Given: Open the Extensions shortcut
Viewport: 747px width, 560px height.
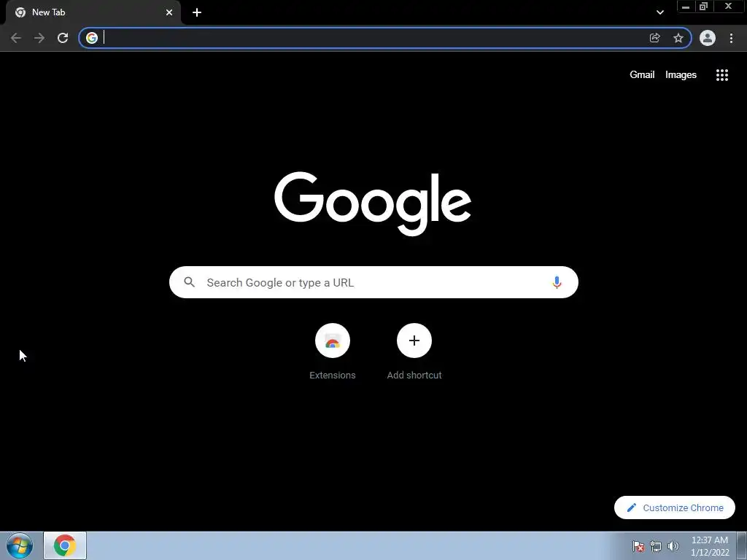Looking at the screenshot, I should click(x=333, y=351).
